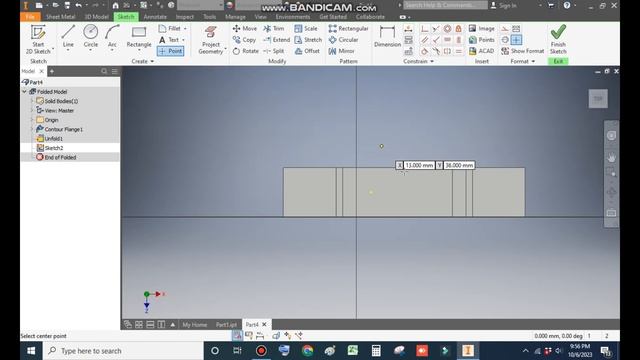Click the Points import tool
640x360 pixels.
pyautogui.click(x=482, y=40)
